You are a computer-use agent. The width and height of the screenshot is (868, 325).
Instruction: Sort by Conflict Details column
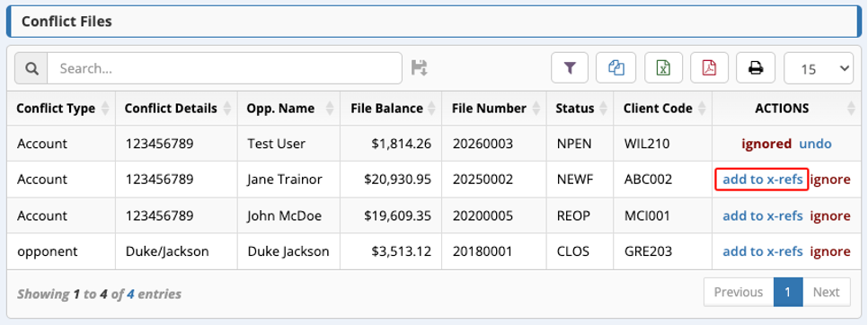(x=176, y=109)
